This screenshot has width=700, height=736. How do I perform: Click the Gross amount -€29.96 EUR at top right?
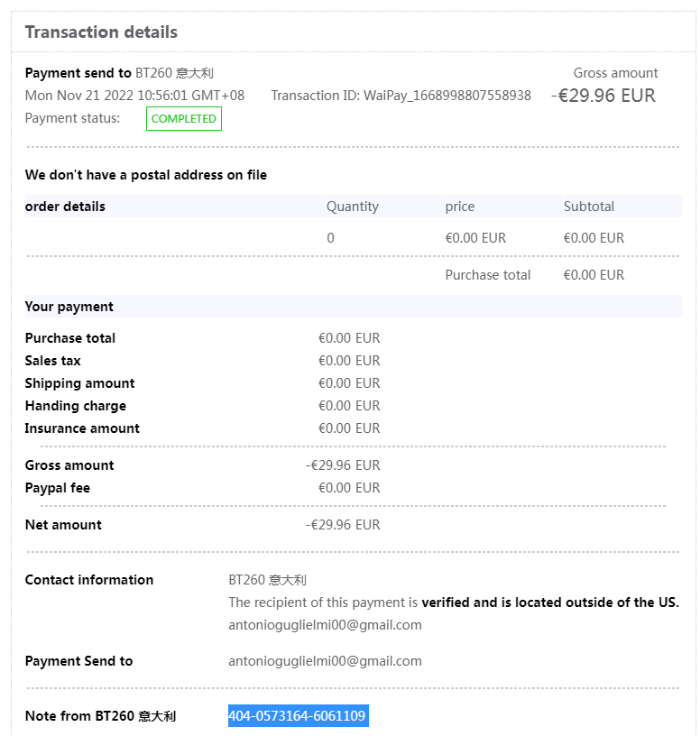pyautogui.click(x=604, y=96)
